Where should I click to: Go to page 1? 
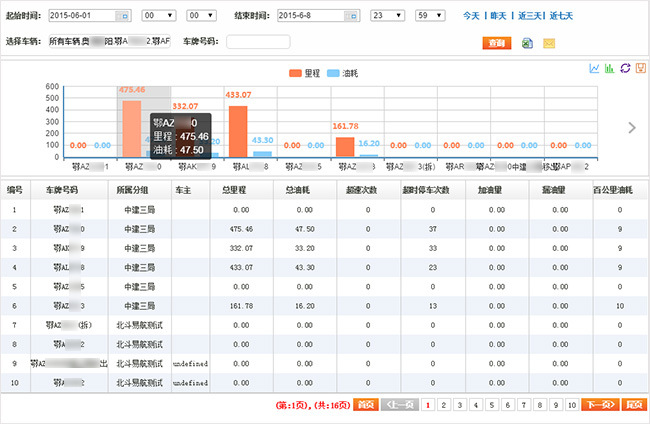point(428,405)
